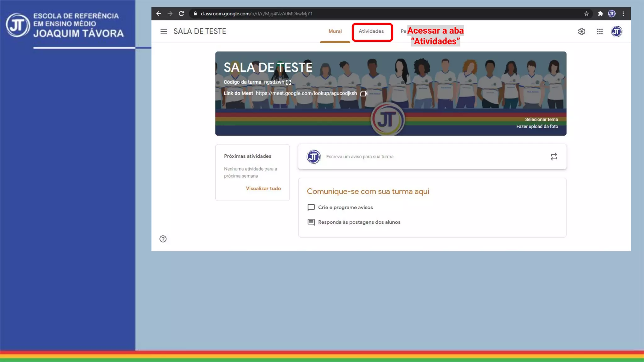
Task: Open Google apps grid launcher
Action: click(600, 31)
